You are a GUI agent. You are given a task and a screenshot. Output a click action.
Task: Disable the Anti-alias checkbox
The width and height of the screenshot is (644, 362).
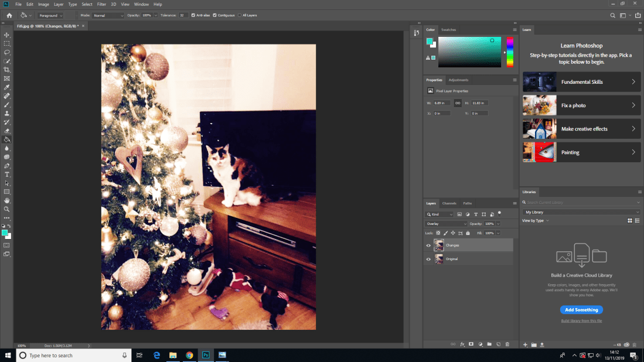(193, 15)
